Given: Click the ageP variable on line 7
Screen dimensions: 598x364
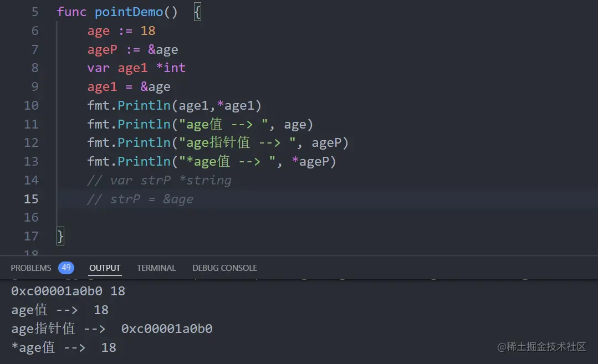Looking at the screenshot, I should [102, 49].
